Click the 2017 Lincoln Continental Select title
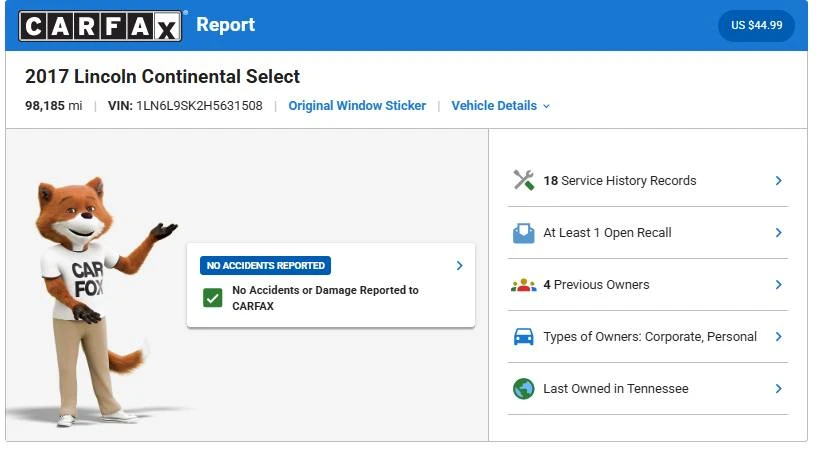822x454 pixels. 163,77
